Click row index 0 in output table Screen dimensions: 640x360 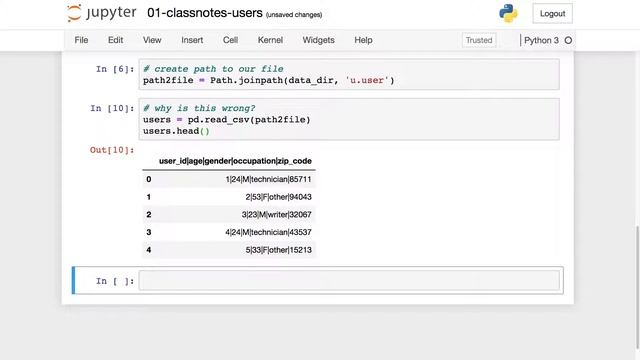[149, 179]
